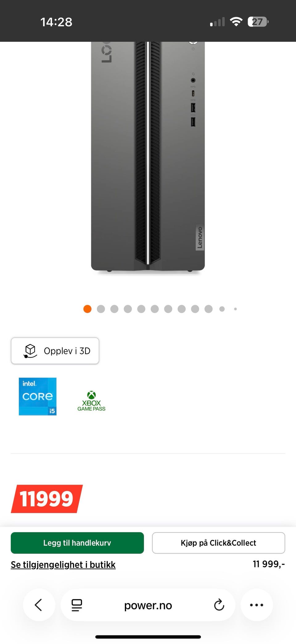Select the active orange carousel dot
Screen dimensions: 296x644
(87, 309)
